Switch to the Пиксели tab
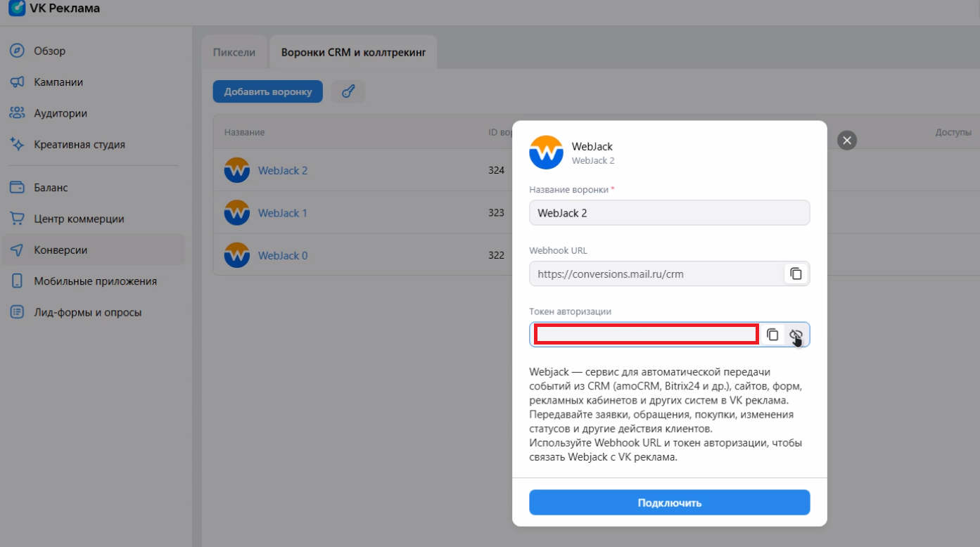The height and width of the screenshot is (547, 980). 234,52
